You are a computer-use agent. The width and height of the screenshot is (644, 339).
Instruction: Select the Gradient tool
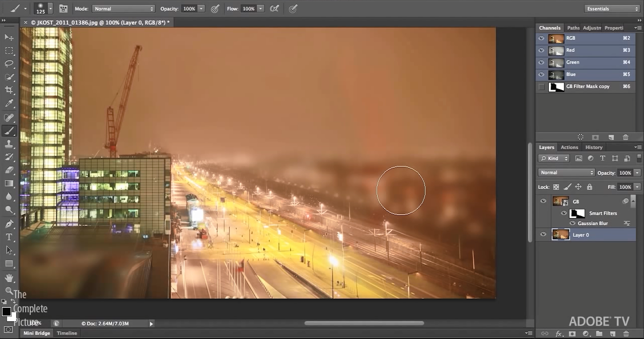(9, 183)
